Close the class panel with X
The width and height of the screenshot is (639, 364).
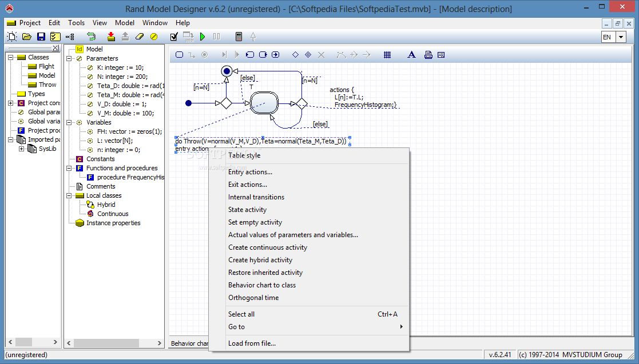click(x=55, y=49)
